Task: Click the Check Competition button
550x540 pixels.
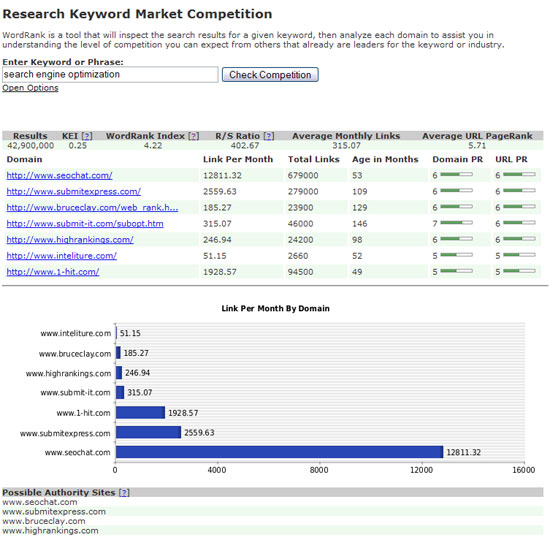Action: point(270,75)
